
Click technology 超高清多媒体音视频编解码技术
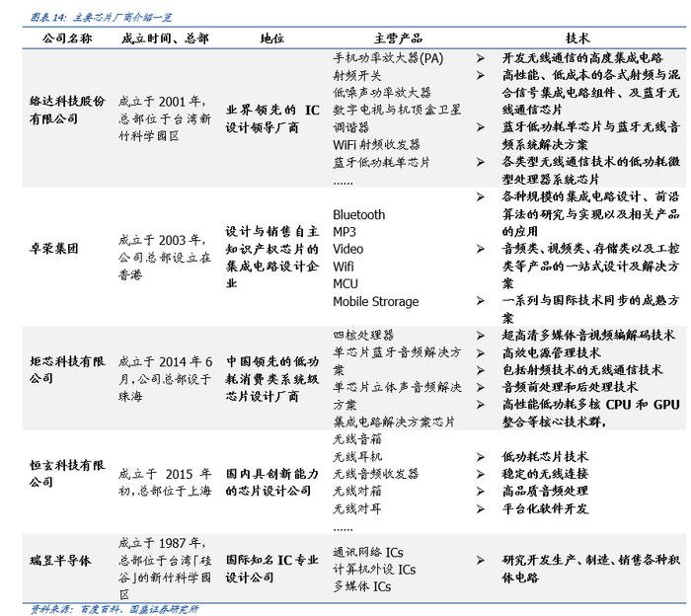(x=588, y=336)
